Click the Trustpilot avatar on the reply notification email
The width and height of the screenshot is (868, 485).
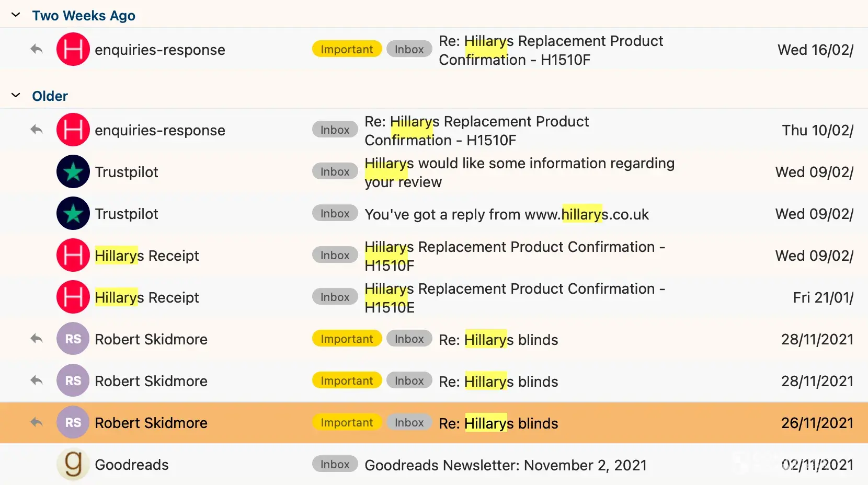[x=73, y=213]
